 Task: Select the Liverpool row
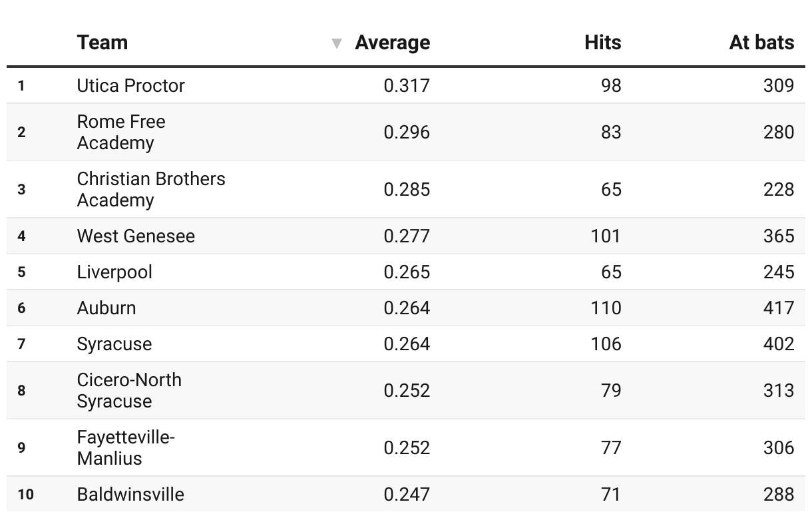point(114,272)
